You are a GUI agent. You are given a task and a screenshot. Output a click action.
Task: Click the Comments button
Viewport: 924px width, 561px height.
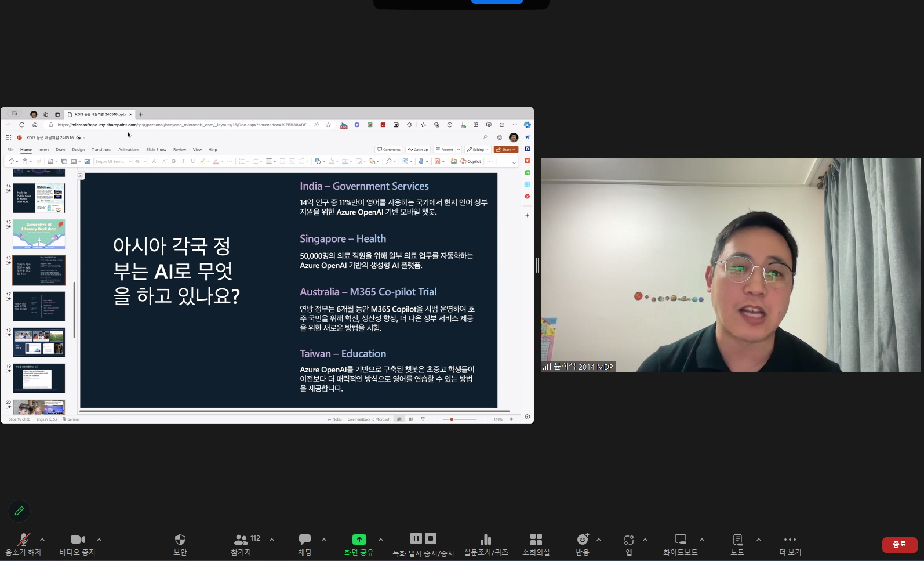tap(389, 150)
